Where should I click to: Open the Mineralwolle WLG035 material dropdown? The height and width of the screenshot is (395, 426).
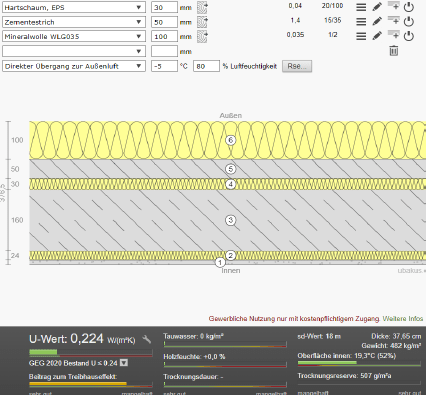point(74,37)
